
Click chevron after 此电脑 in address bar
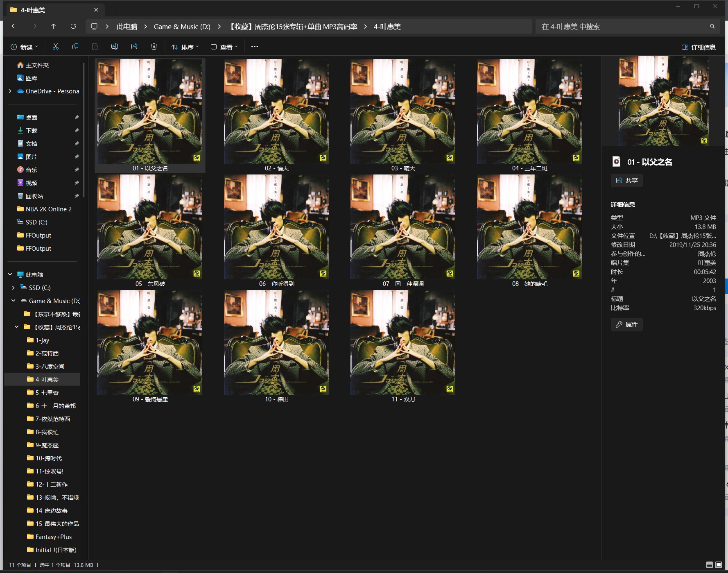[x=145, y=27]
